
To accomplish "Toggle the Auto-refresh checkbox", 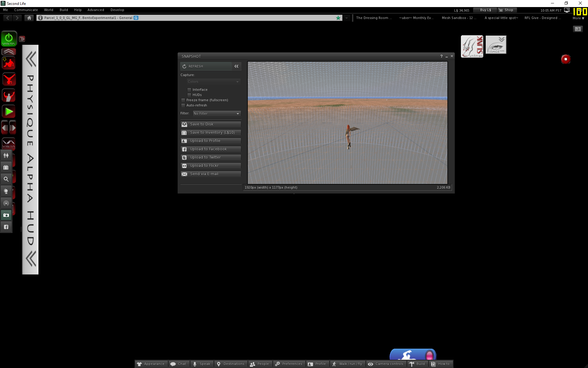I will 183,105.
